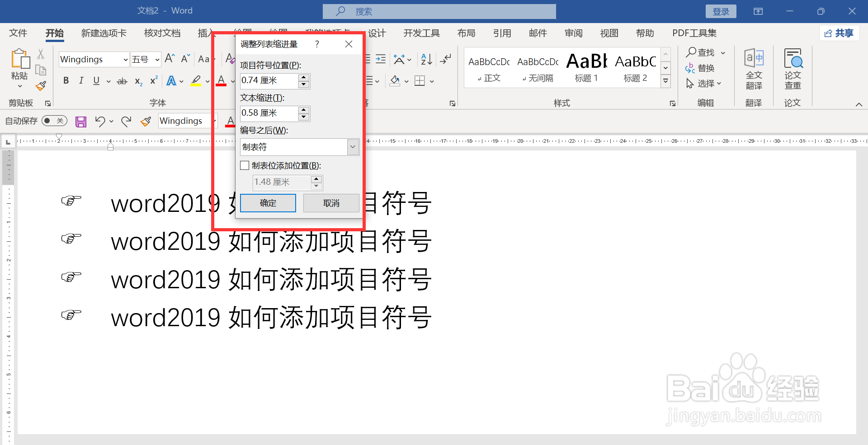Click the Increase Indent icon
The width and height of the screenshot is (868, 445).
tap(381, 59)
